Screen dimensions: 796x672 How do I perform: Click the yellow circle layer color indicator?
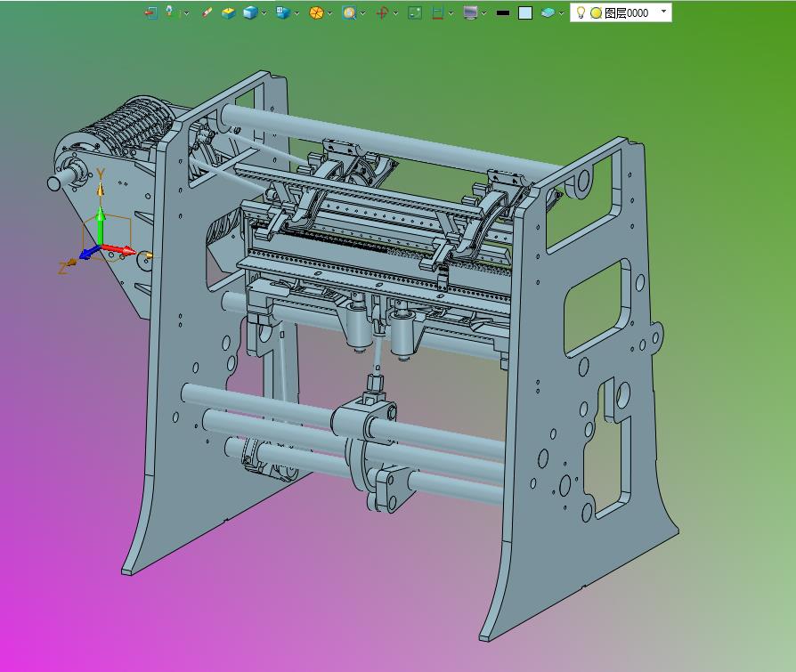596,13
